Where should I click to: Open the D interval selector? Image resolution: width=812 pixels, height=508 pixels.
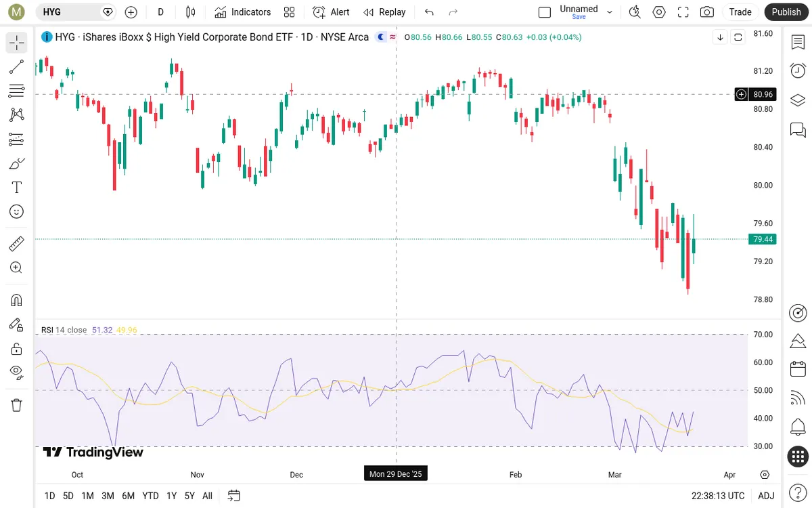click(160, 12)
